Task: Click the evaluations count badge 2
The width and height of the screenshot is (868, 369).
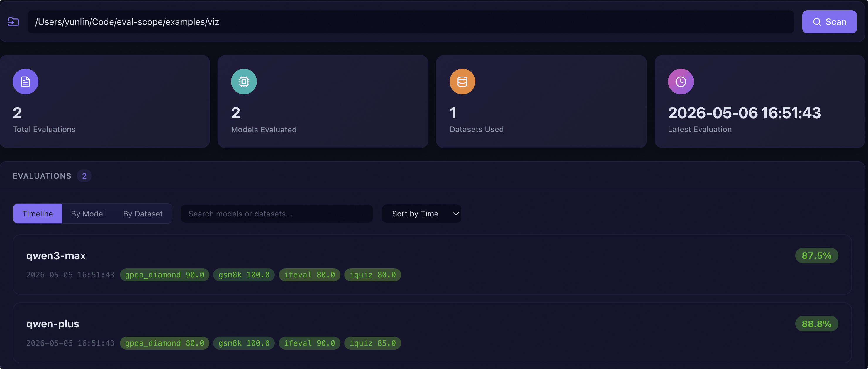Action: click(x=84, y=176)
